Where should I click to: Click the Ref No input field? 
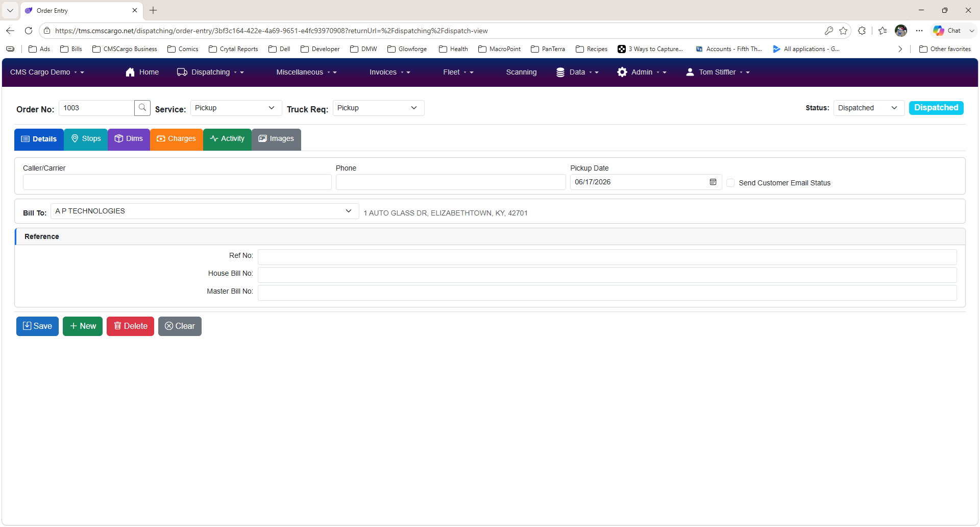click(x=607, y=257)
